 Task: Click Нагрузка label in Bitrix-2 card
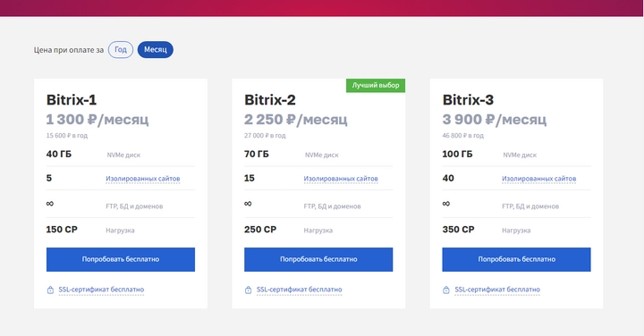pyautogui.click(x=318, y=231)
